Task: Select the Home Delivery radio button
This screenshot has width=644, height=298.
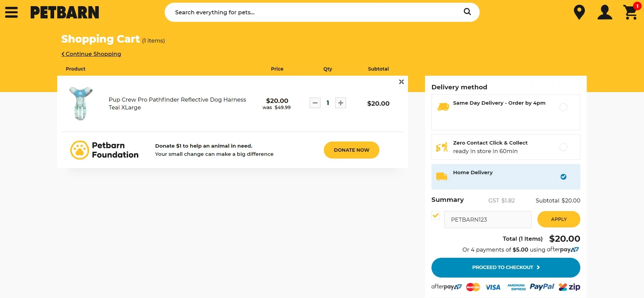Action: pyautogui.click(x=563, y=177)
